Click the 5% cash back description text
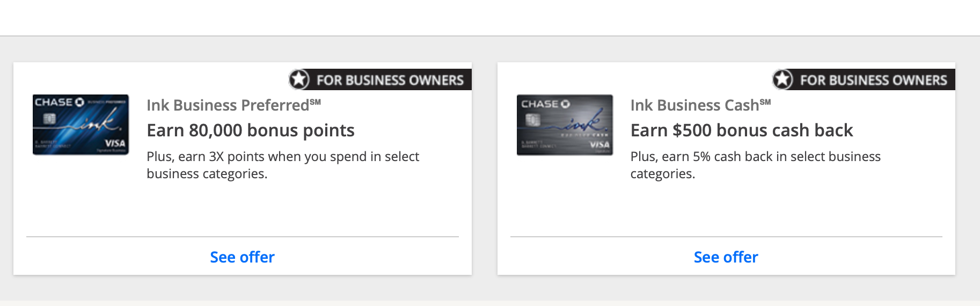 (x=755, y=165)
